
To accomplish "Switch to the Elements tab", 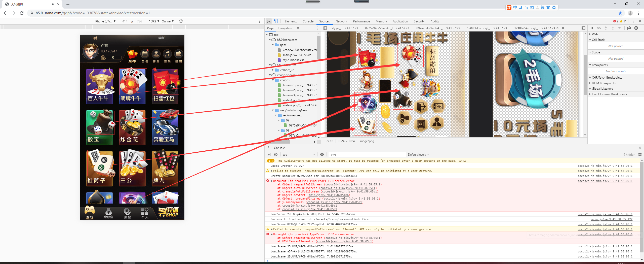I will (291, 21).
